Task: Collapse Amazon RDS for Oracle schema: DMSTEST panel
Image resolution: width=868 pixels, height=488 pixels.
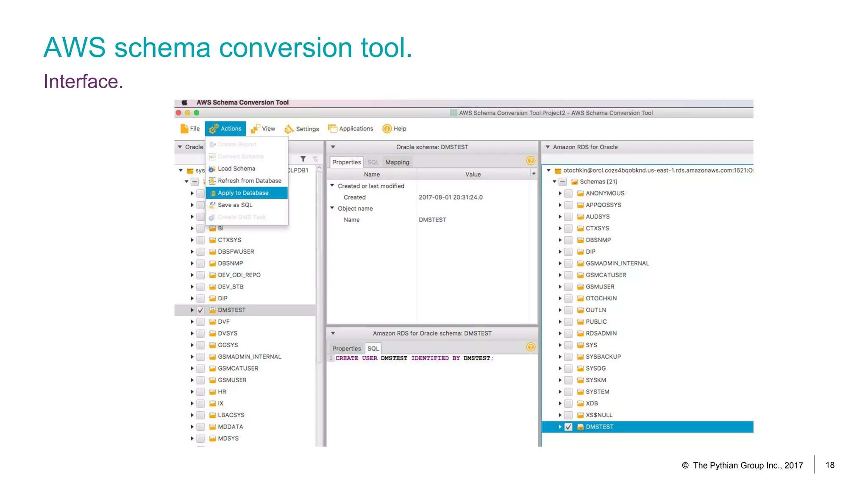Action: (333, 333)
